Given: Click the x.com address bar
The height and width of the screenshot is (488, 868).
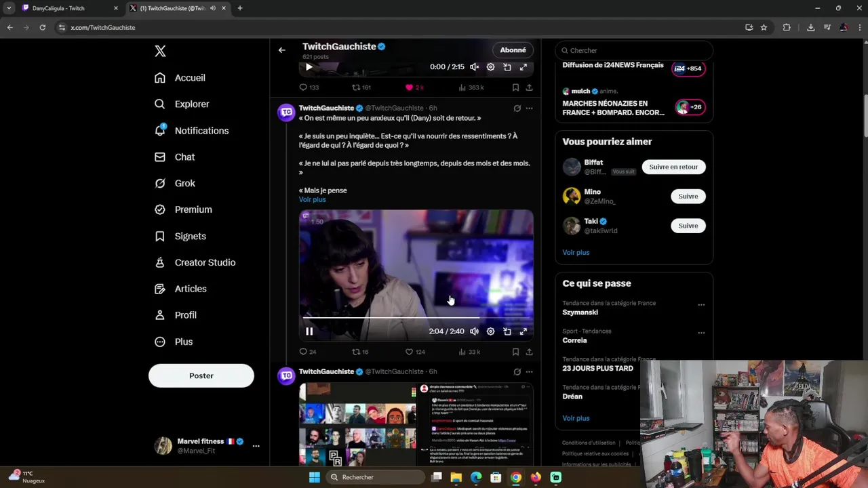Looking at the screenshot, I should pos(400,28).
